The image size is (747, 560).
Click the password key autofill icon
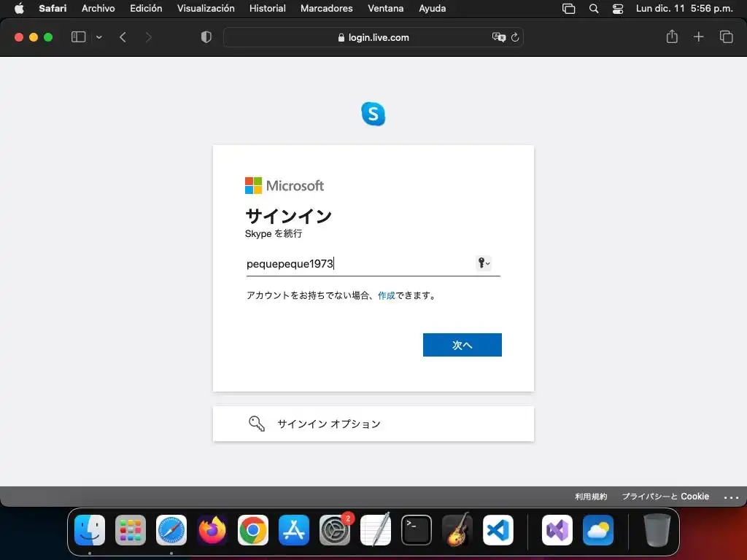coord(484,262)
